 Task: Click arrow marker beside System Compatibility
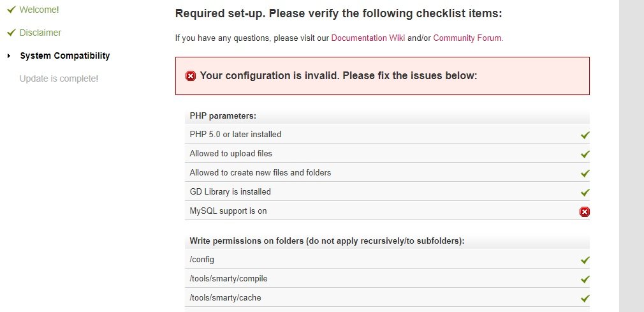click(9, 56)
